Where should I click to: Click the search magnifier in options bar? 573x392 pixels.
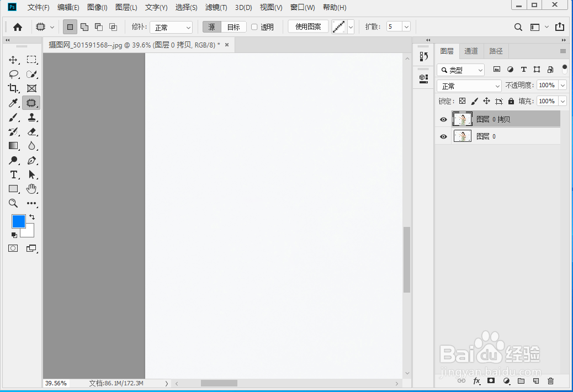[x=518, y=27]
